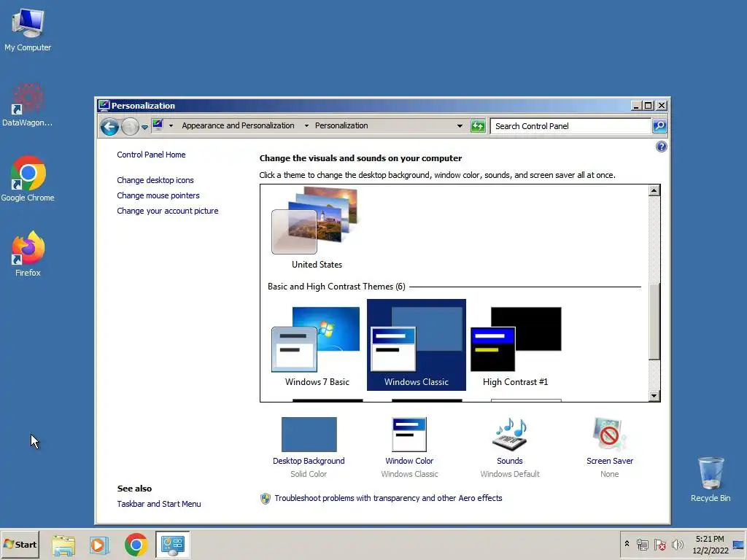Click the Personalization title bar icon
Viewport: 747px width, 560px height.
(104, 105)
